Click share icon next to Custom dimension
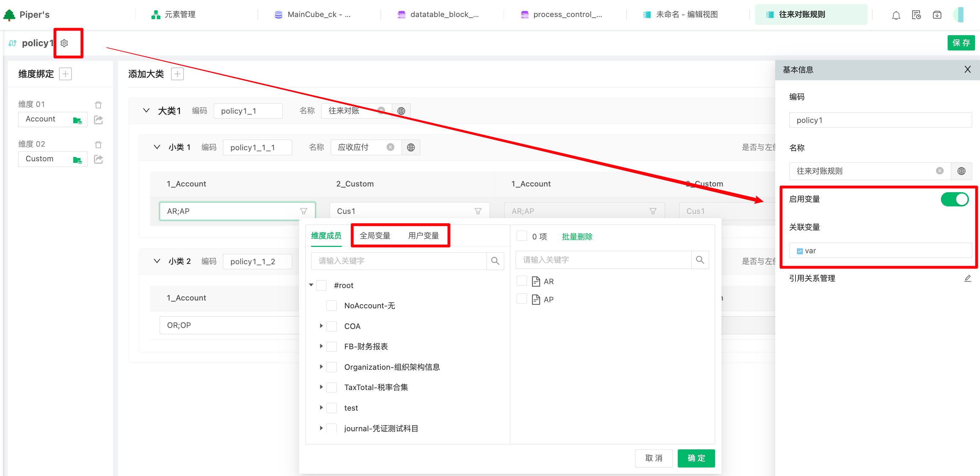 point(98,159)
